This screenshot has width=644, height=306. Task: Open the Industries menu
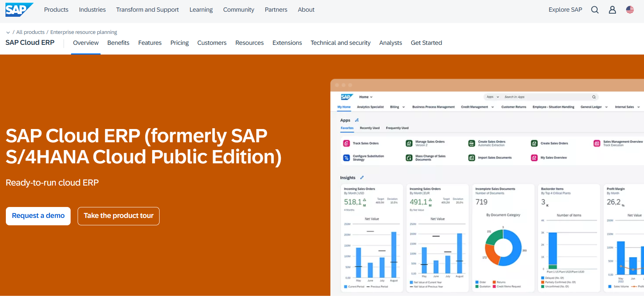pyautogui.click(x=92, y=10)
